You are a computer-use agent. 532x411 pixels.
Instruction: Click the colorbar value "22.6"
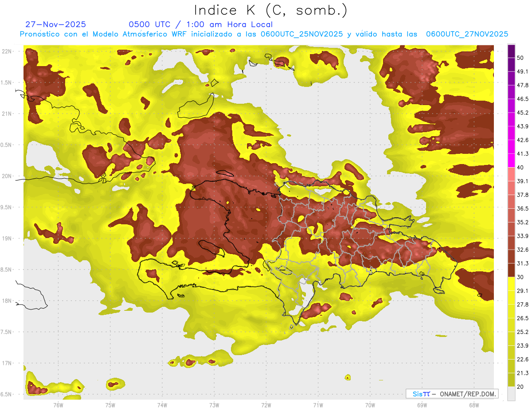tap(523, 360)
